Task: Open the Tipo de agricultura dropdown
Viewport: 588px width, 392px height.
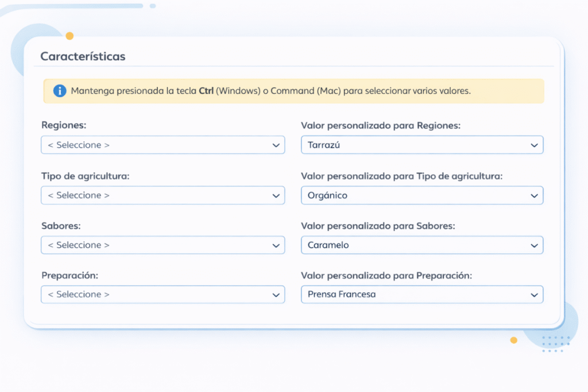Action: 163,195
